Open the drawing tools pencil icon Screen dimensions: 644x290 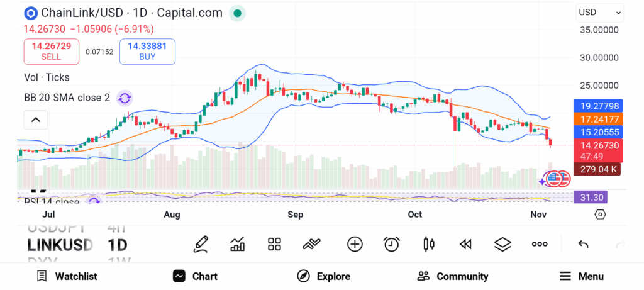coord(201,244)
